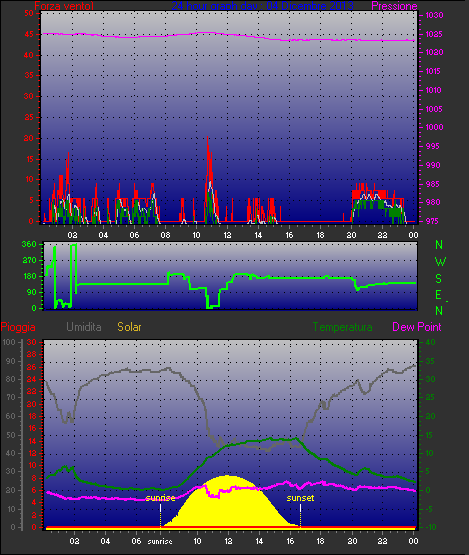469x555 pixels.
Task: Click the 50 value on wind speed axis
Action: (x=29, y=13)
